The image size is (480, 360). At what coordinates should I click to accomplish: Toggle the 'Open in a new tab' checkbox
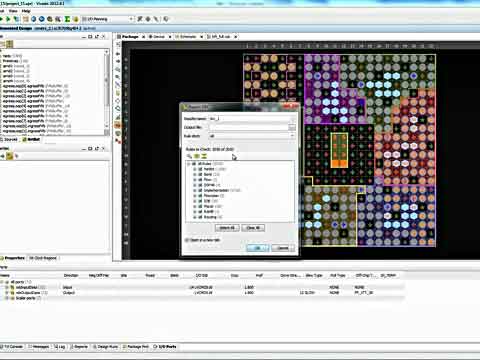(187, 240)
